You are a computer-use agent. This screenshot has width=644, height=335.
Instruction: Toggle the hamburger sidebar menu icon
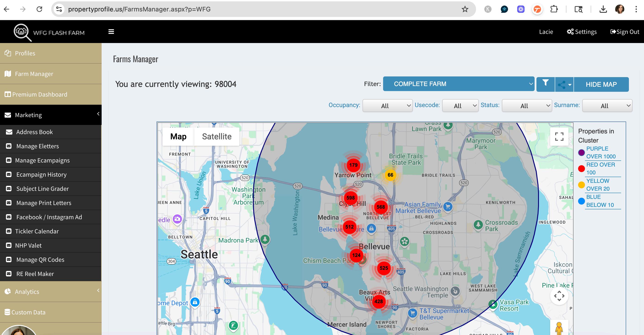click(111, 32)
